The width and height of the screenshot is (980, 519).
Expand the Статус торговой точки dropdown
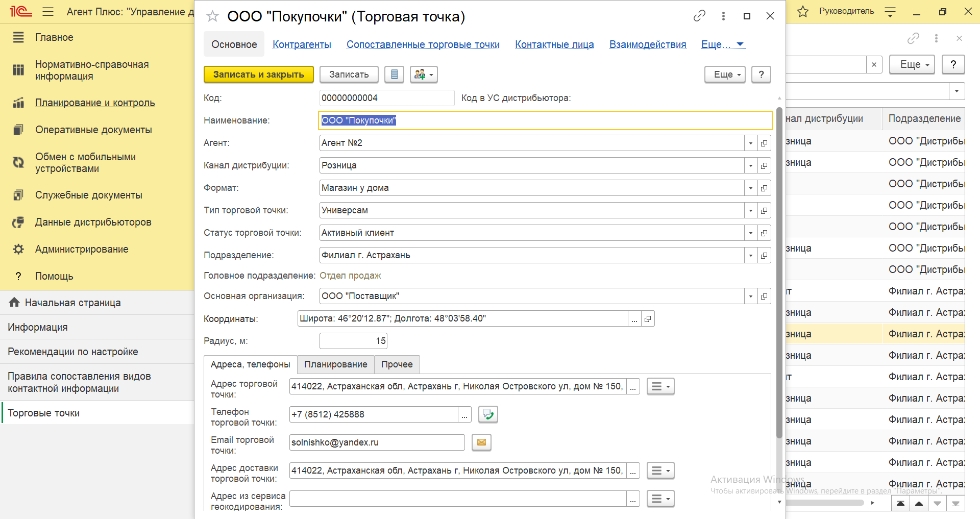(750, 233)
